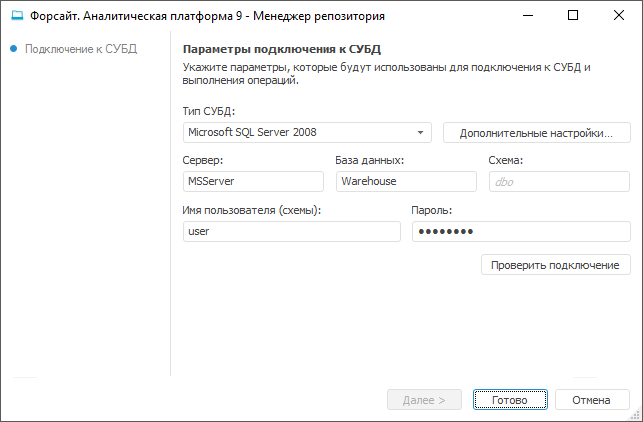The image size is (643, 422).
Task: Open the DBMS type dropdown
Action: pyautogui.click(x=300, y=132)
